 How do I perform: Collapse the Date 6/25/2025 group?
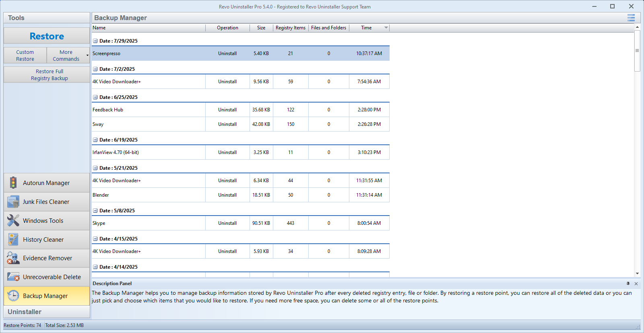pyautogui.click(x=95, y=97)
